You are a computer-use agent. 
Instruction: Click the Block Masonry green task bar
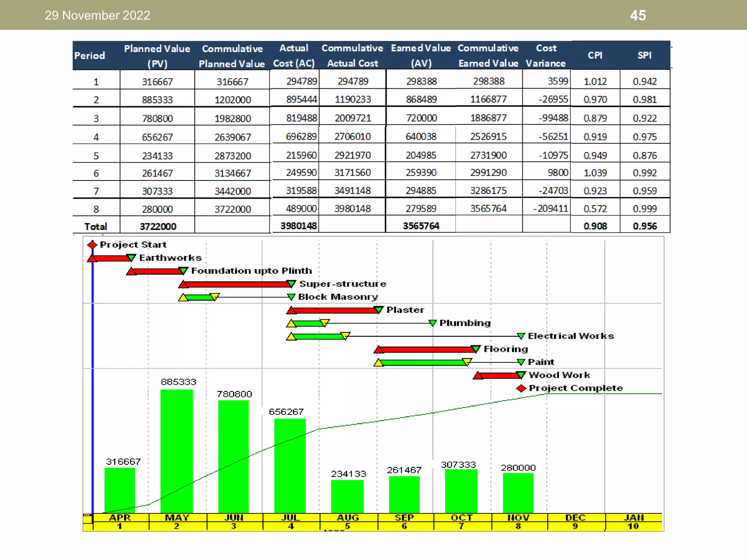coord(199,297)
